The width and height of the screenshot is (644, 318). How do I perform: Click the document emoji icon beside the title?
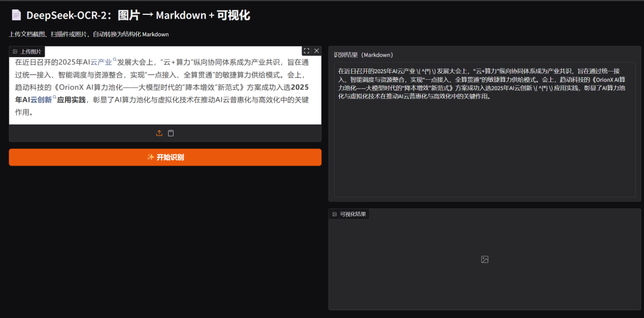tap(17, 15)
